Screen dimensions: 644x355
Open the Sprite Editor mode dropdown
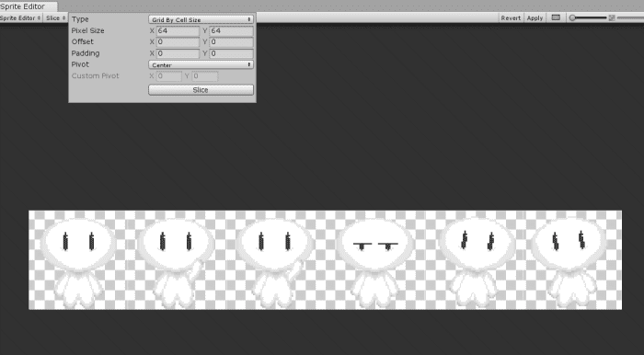point(21,17)
